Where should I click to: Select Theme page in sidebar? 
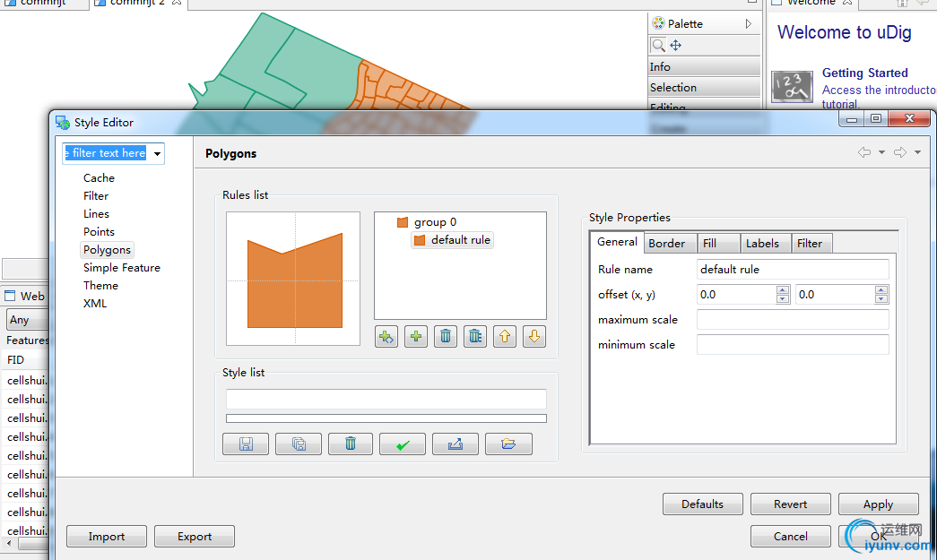click(x=100, y=285)
